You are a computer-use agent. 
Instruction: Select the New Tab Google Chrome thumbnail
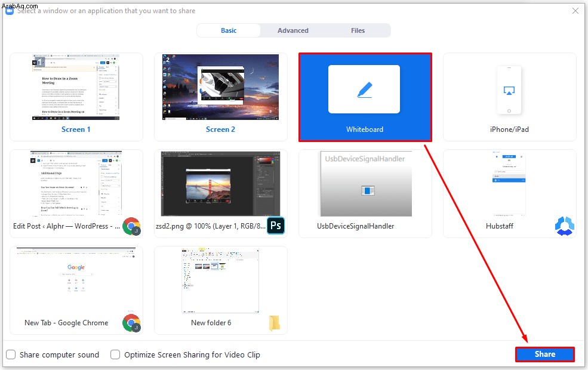coord(76,280)
